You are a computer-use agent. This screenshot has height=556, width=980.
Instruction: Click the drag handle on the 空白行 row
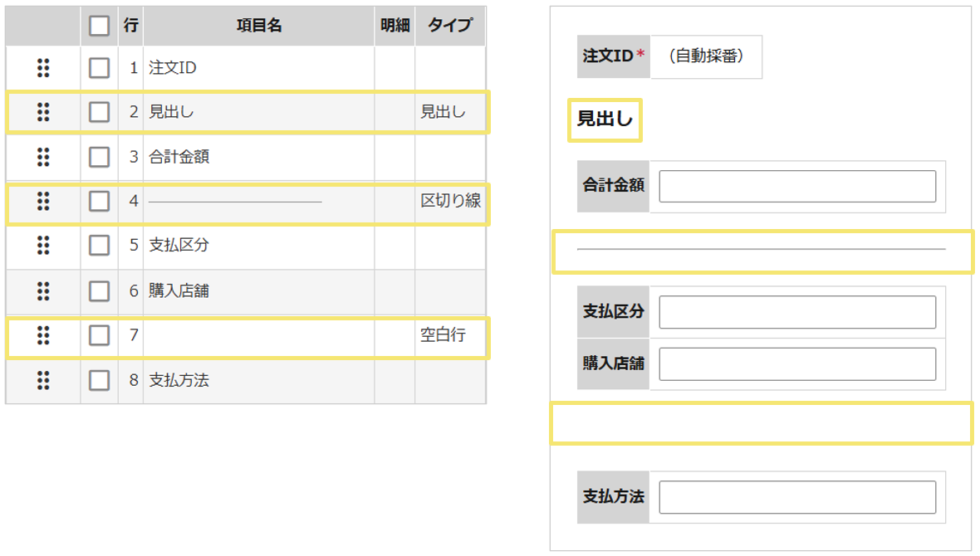[43, 335]
